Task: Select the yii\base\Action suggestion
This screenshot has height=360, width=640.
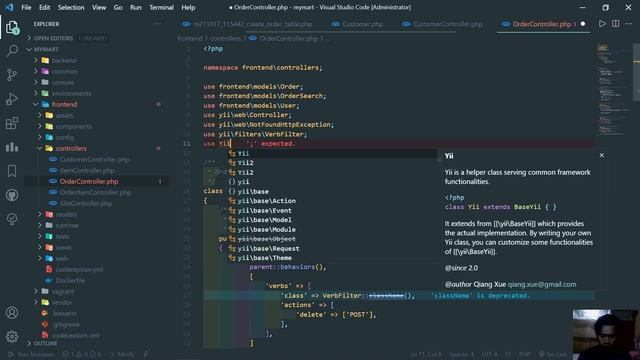Action: [x=267, y=201]
